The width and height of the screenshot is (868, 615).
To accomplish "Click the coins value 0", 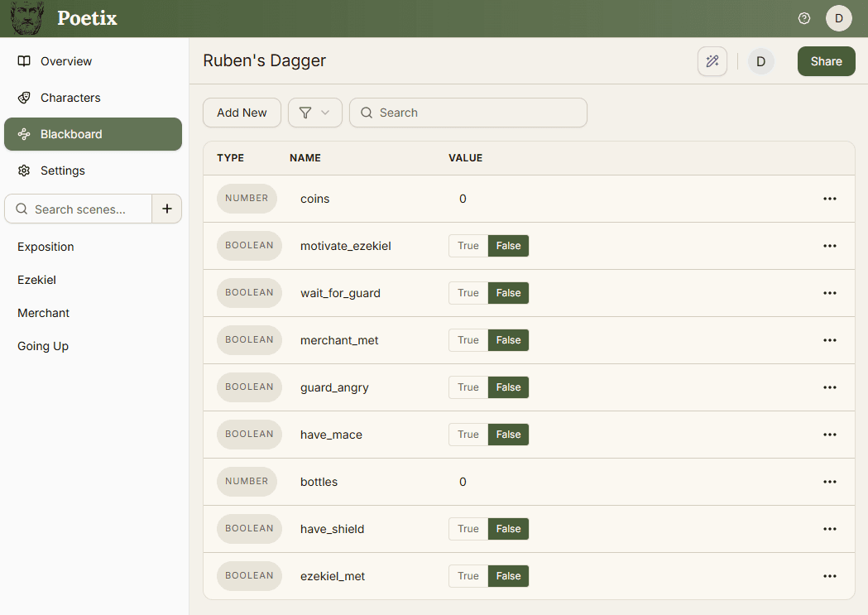I will click(x=463, y=199).
